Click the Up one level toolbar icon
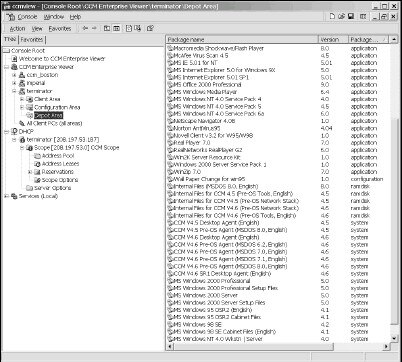 [x=107, y=28]
